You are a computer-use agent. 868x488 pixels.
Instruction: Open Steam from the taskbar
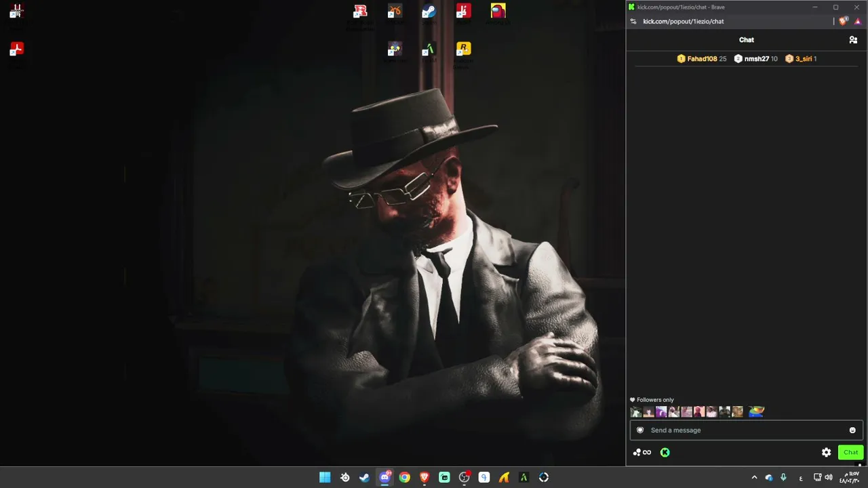tap(364, 477)
